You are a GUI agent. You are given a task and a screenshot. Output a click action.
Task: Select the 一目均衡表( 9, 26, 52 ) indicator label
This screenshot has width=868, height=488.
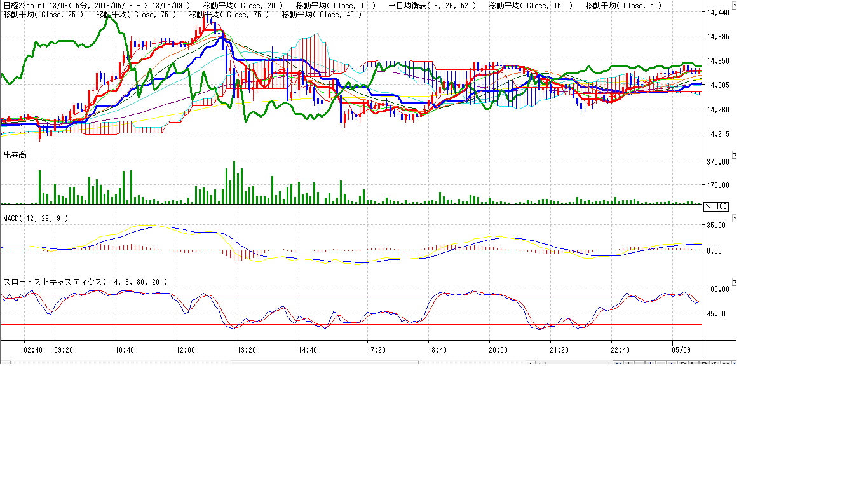click(431, 6)
